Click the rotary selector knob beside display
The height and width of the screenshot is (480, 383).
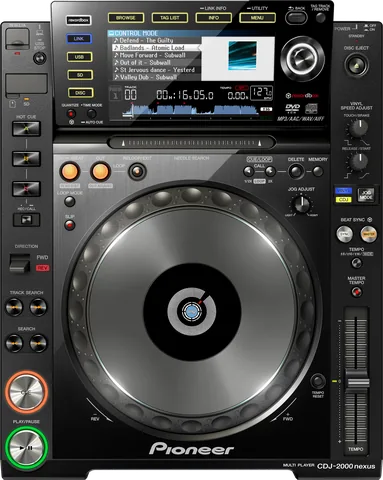[303, 59]
